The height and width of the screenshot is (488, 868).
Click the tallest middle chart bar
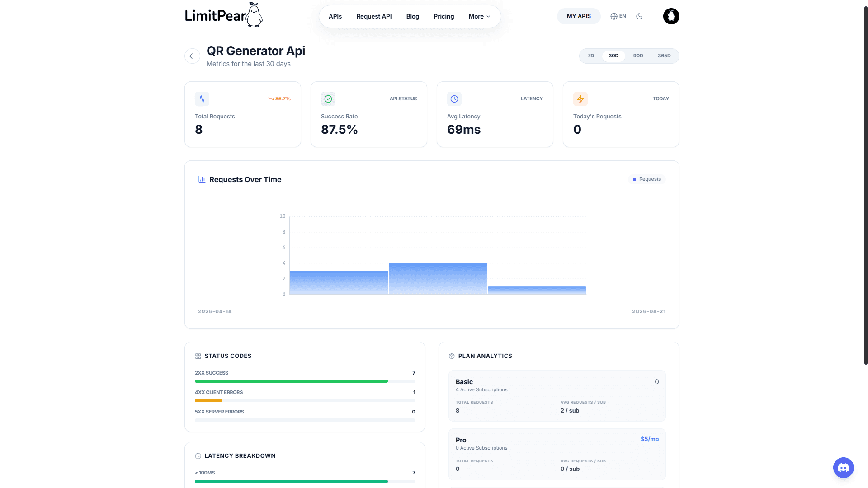pyautogui.click(x=438, y=279)
